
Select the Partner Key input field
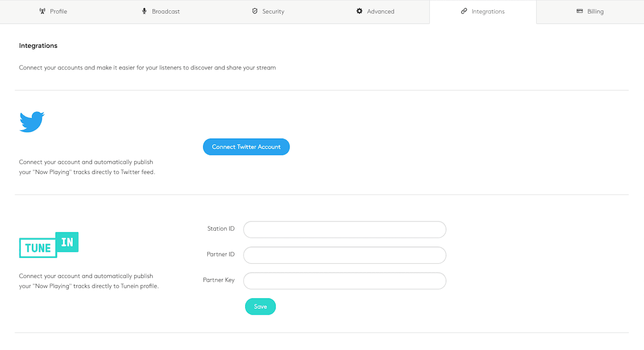[x=345, y=281]
